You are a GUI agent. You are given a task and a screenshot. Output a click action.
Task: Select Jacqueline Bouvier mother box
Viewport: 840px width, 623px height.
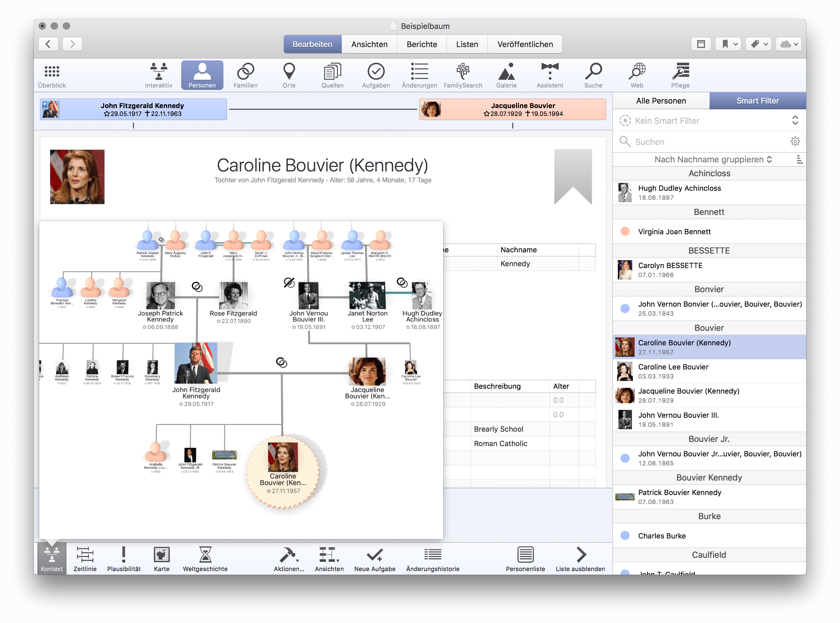coord(512,109)
